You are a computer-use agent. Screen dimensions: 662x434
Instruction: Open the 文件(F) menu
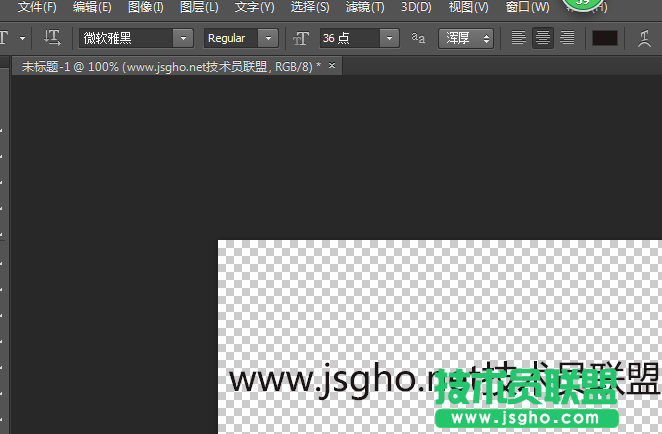click(37, 7)
